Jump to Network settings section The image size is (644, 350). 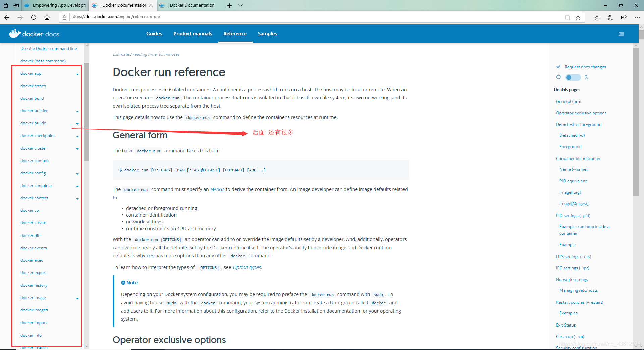(x=572, y=280)
